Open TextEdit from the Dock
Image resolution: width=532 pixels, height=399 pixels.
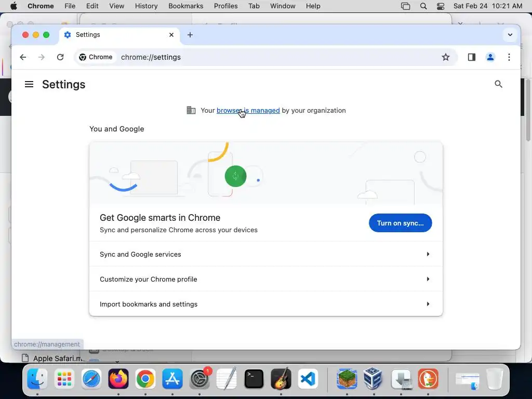[227, 379]
